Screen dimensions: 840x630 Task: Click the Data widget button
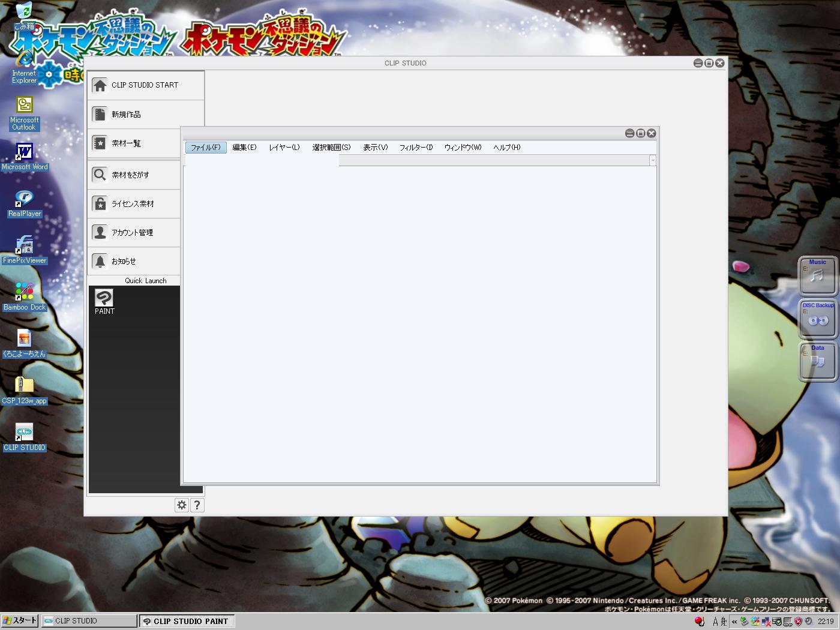point(817,361)
